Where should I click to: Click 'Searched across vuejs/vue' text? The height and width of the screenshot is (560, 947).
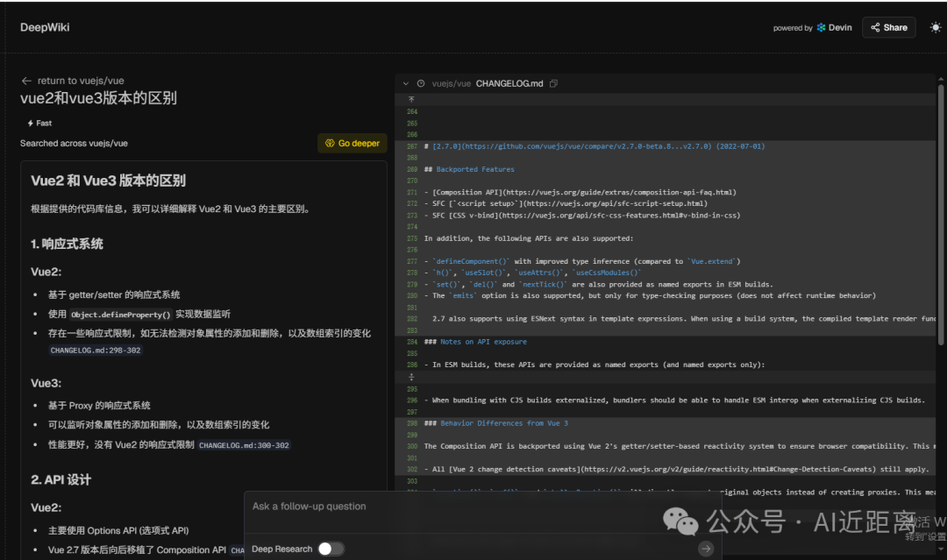pos(74,144)
